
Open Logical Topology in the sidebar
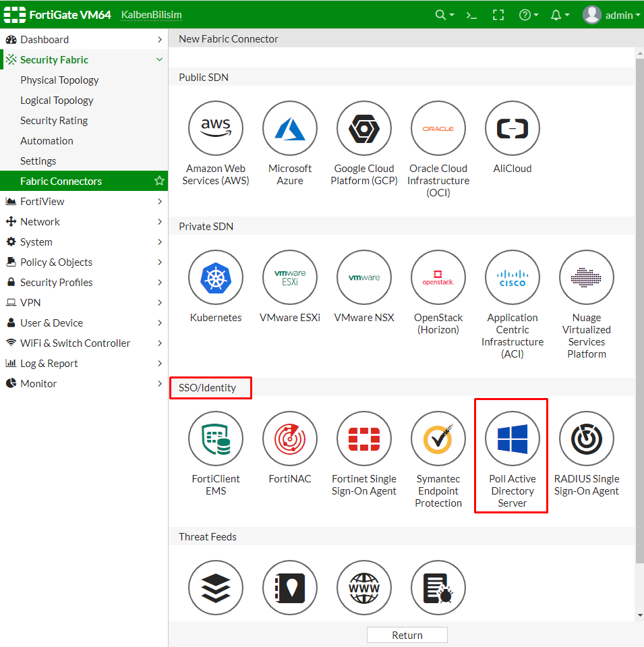84,101
